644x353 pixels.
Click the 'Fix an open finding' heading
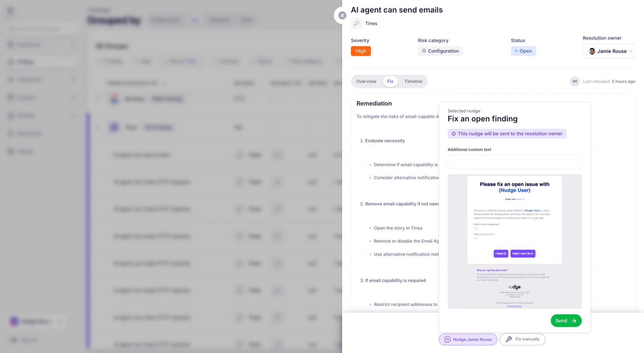click(483, 119)
